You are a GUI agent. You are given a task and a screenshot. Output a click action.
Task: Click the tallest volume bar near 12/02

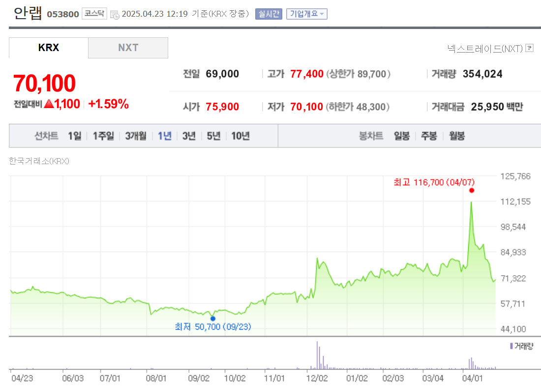pyautogui.click(x=317, y=356)
